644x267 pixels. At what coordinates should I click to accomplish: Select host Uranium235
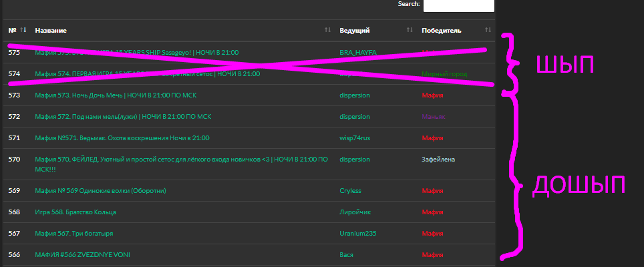coord(358,233)
